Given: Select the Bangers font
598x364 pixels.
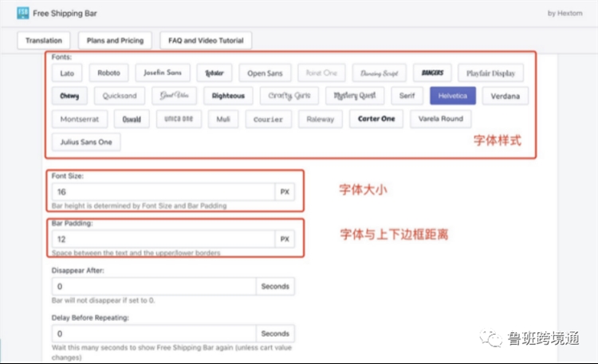Looking at the screenshot, I should pos(432,72).
